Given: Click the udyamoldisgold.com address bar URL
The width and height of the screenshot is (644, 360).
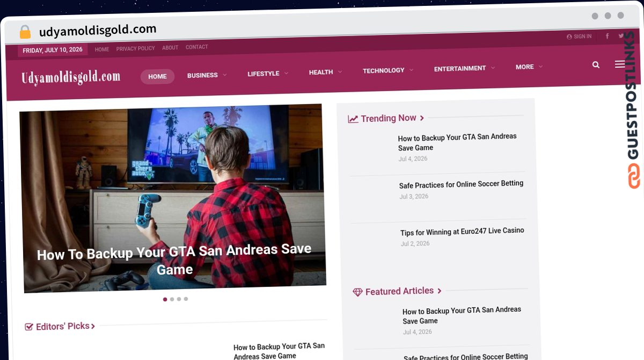Looking at the screenshot, I should pos(98,30).
